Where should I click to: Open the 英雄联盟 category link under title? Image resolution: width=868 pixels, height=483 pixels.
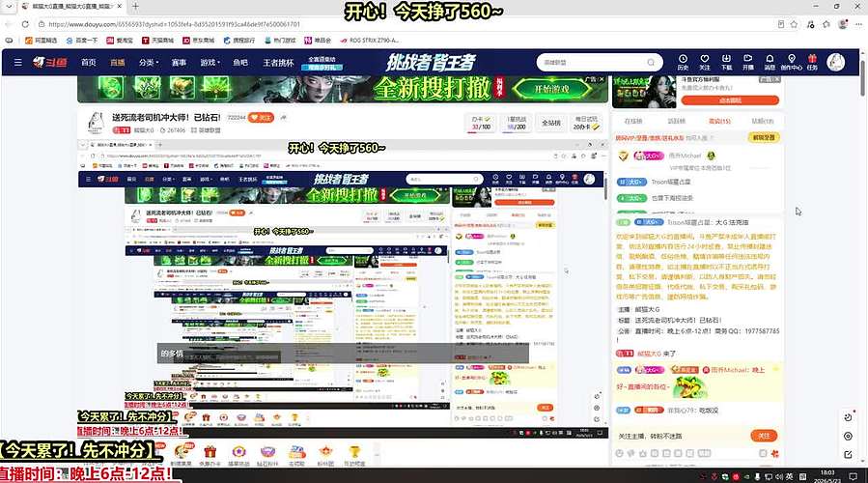[x=206, y=130]
